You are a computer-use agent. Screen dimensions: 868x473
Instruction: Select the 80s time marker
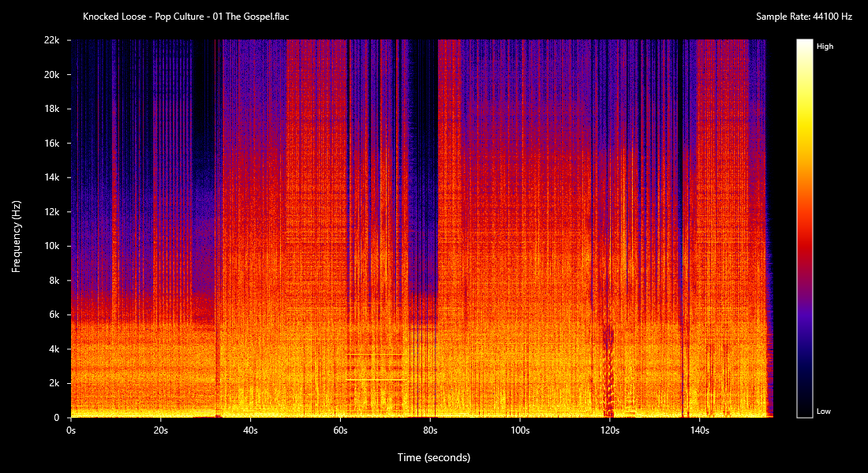[x=430, y=430]
